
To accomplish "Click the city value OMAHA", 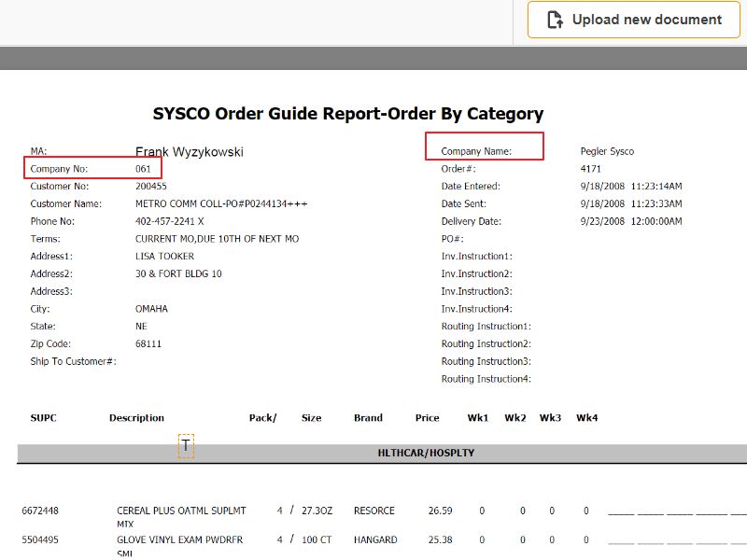I will point(151,309).
